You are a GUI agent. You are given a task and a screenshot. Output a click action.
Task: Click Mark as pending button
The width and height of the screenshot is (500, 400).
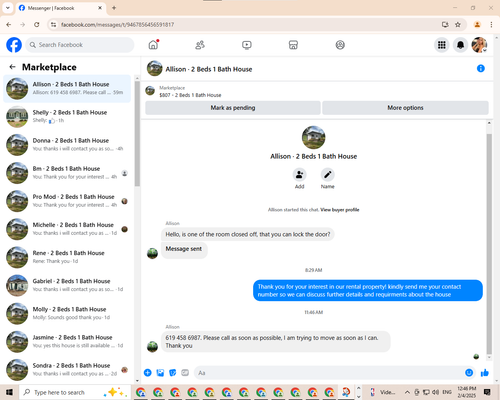[x=233, y=108]
